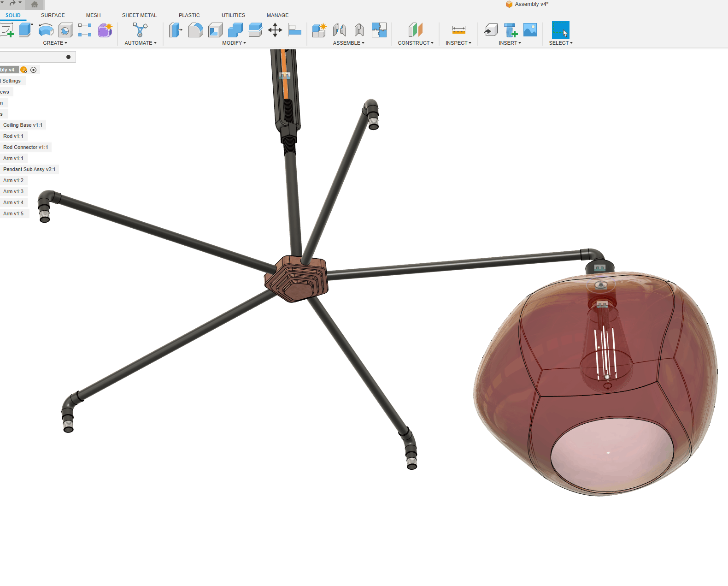Open the CREATE dropdown menu
This screenshot has width=728, height=586.
click(55, 43)
